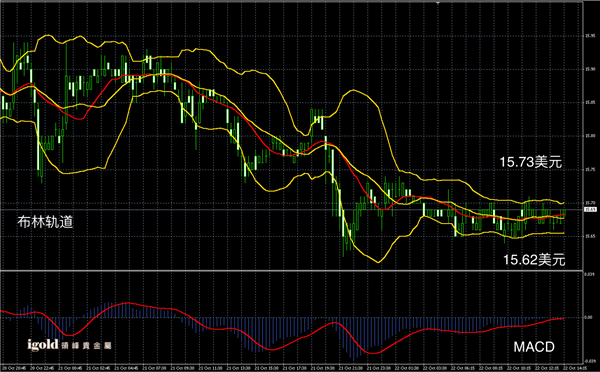Click the 15.80 price axis label

point(590,136)
